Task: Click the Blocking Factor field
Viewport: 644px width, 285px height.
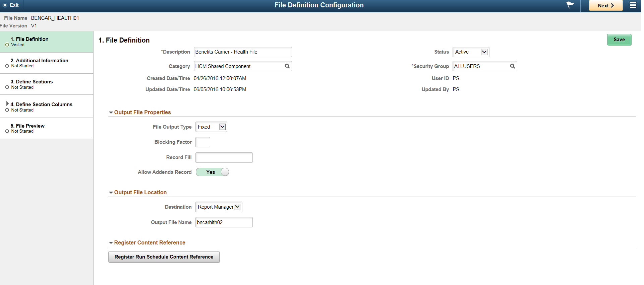Action: pos(203,142)
